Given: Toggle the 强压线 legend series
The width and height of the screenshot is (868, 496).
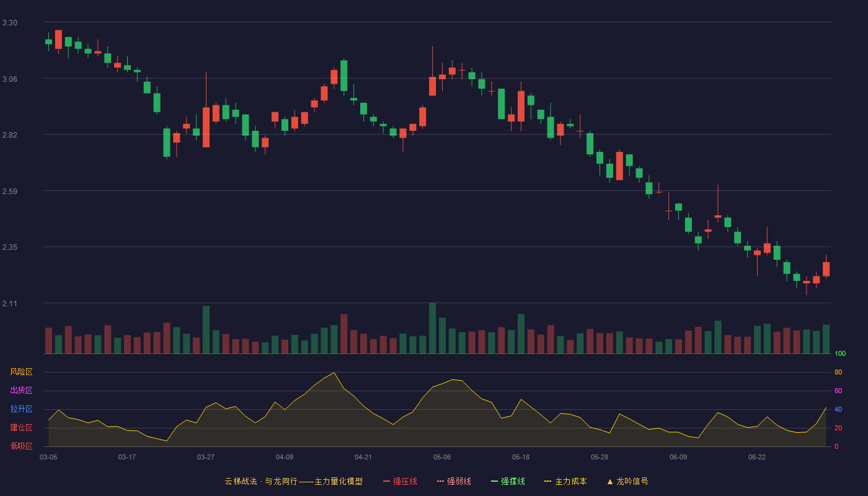Looking at the screenshot, I should (400, 481).
